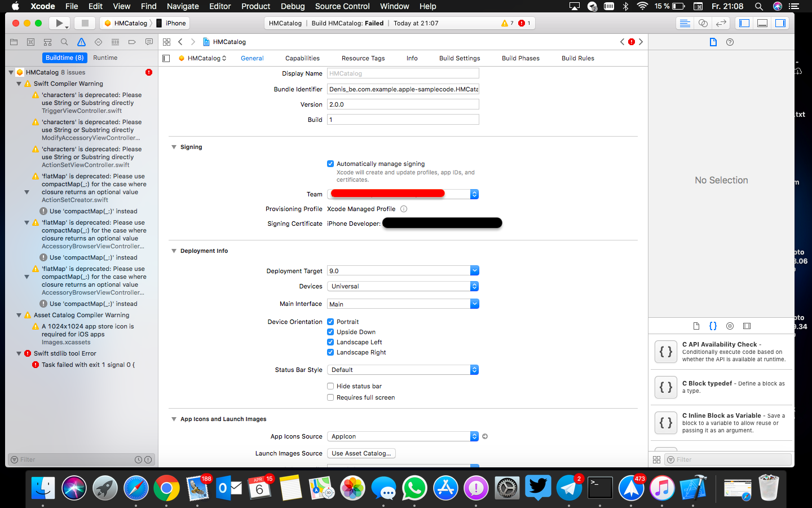Click Use Asset Catalog button
The width and height of the screenshot is (812, 508).
coord(361,453)
